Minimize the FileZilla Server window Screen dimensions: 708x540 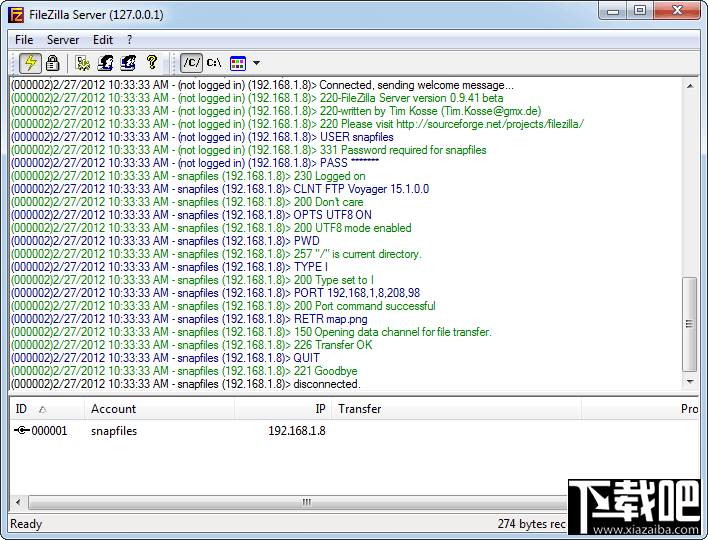click(x=613, y=11)
